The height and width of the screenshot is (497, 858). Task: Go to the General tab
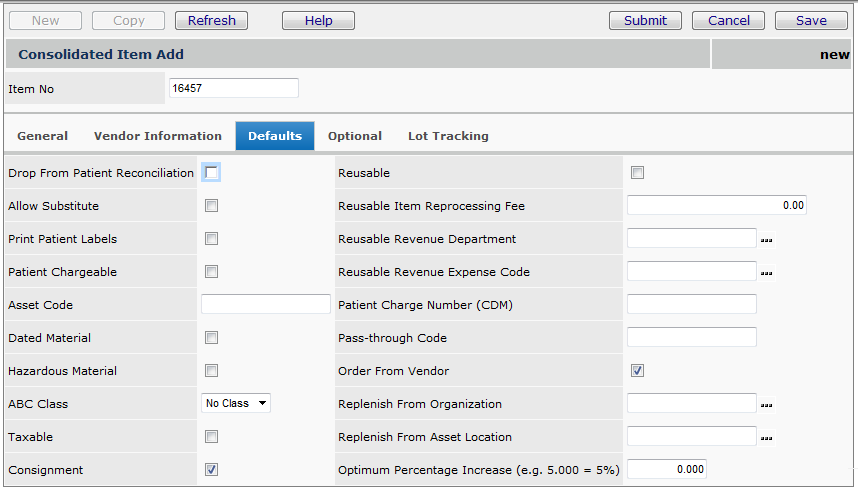click(43, 136)
